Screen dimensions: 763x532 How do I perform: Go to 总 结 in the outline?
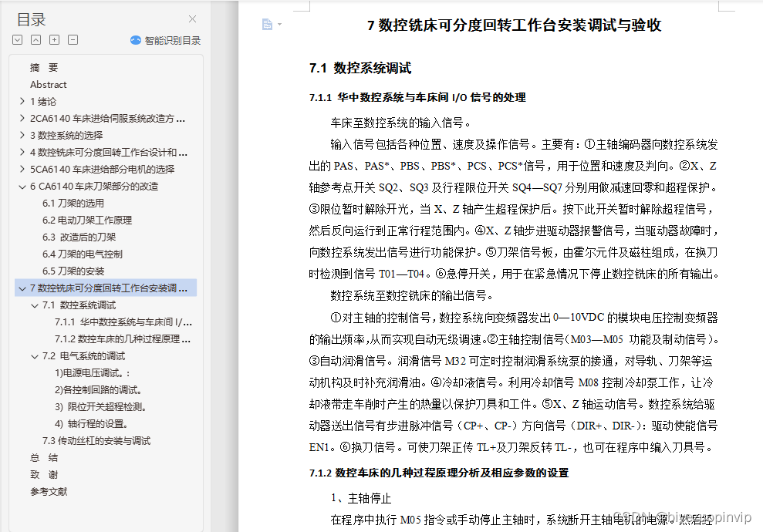[44, 458]
